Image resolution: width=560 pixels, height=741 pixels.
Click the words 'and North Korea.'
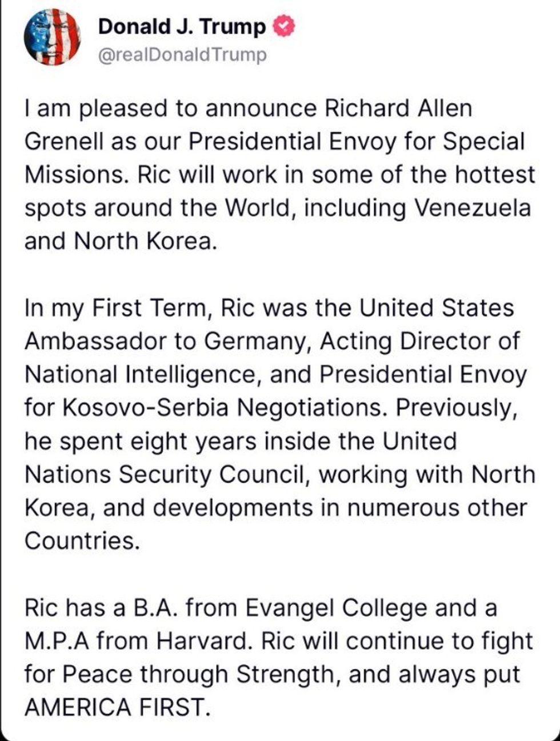(x=121, y=241)
